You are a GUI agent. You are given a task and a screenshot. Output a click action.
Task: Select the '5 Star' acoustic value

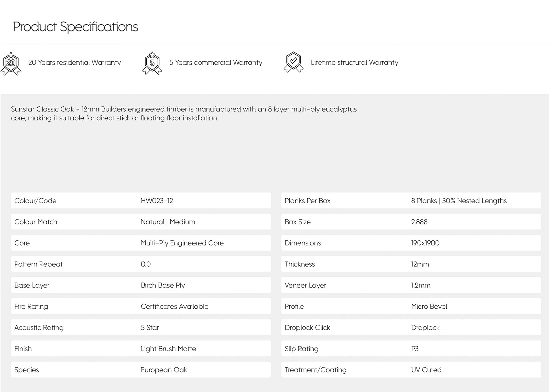click(x=150, y=328)
